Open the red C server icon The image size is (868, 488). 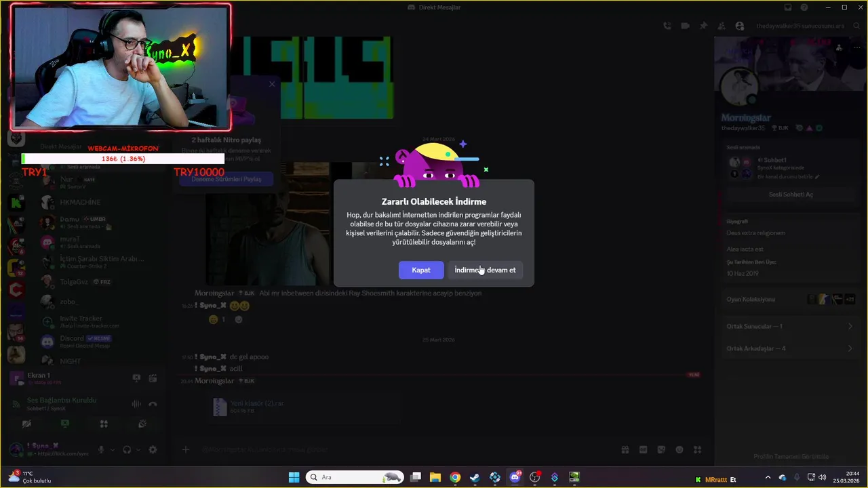(16, 289)
